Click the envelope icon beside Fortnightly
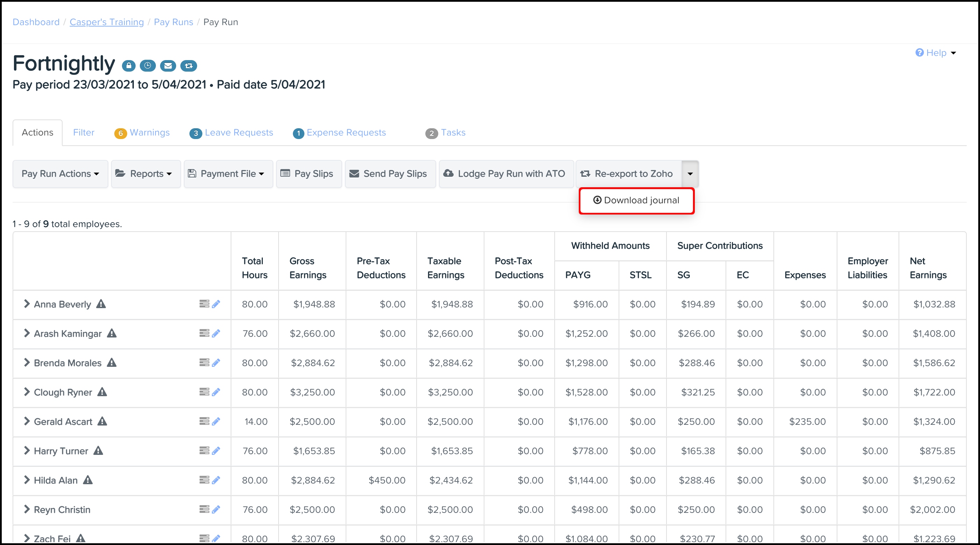The width and height of the screenshot is (980, 545). click(168, 66)
